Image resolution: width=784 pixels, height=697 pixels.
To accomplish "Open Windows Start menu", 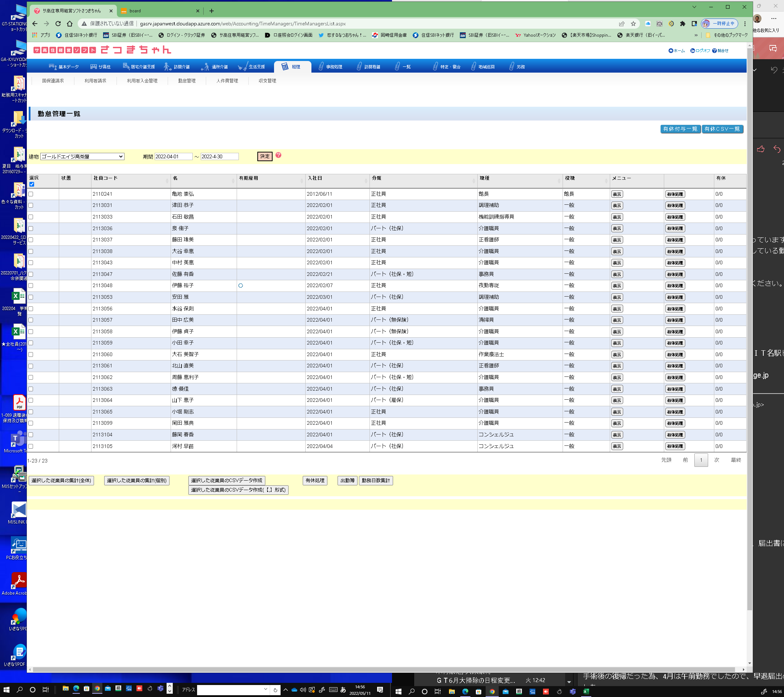I will coord(6,689).
